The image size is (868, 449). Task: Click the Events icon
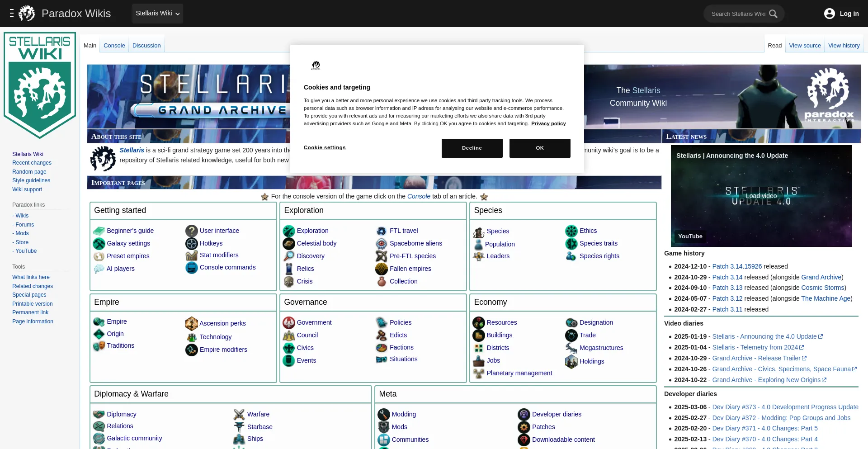tap(289, 360)
